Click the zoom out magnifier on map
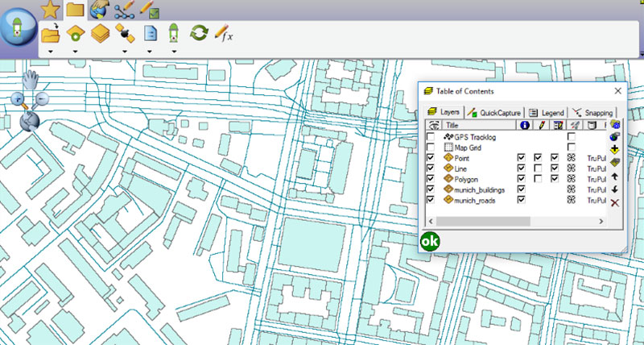 click(41, 100)
